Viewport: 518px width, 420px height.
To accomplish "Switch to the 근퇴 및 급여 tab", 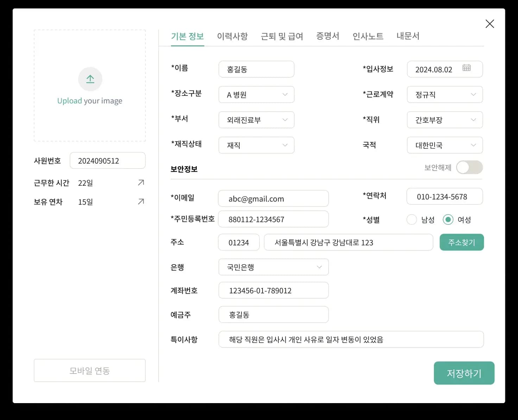I will click(282, 36).
